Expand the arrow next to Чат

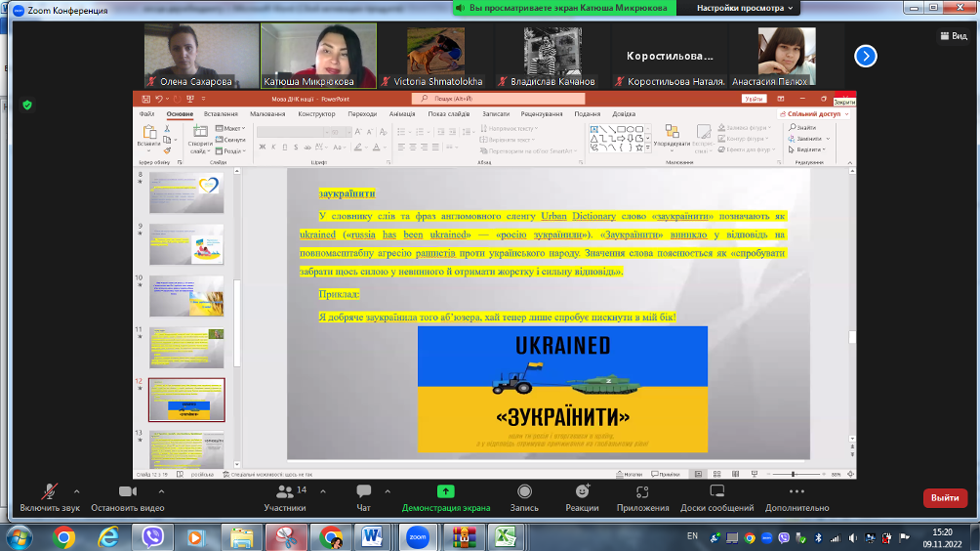pyautogui.click(x=388, y=490)
